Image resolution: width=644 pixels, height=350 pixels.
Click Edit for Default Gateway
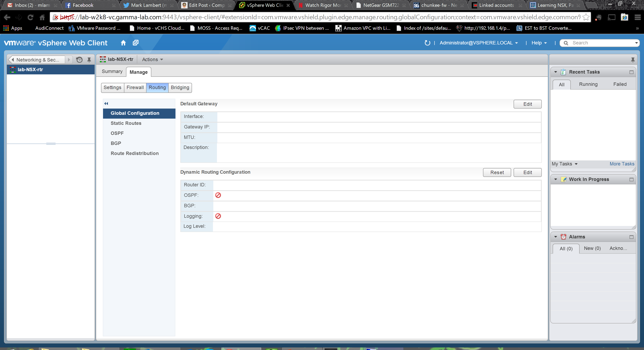pyautogui.click(x=527, y=104)
